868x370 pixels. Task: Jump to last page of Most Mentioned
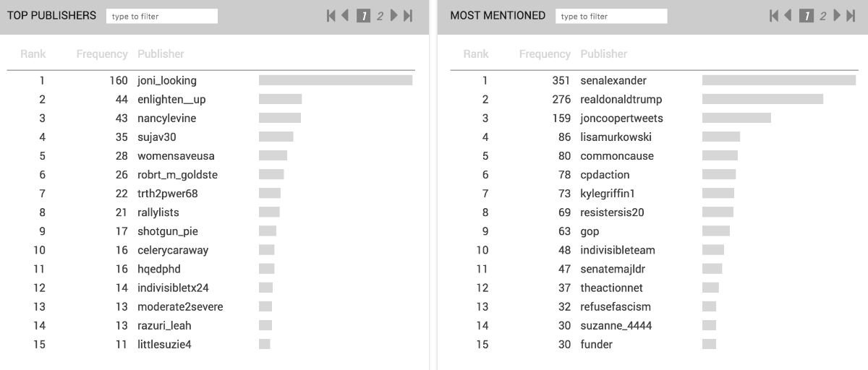(851, 16)
